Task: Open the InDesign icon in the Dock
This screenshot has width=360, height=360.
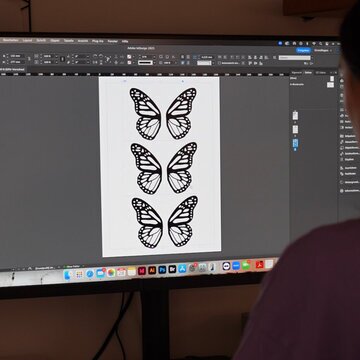Action: [x=142, y=271]
